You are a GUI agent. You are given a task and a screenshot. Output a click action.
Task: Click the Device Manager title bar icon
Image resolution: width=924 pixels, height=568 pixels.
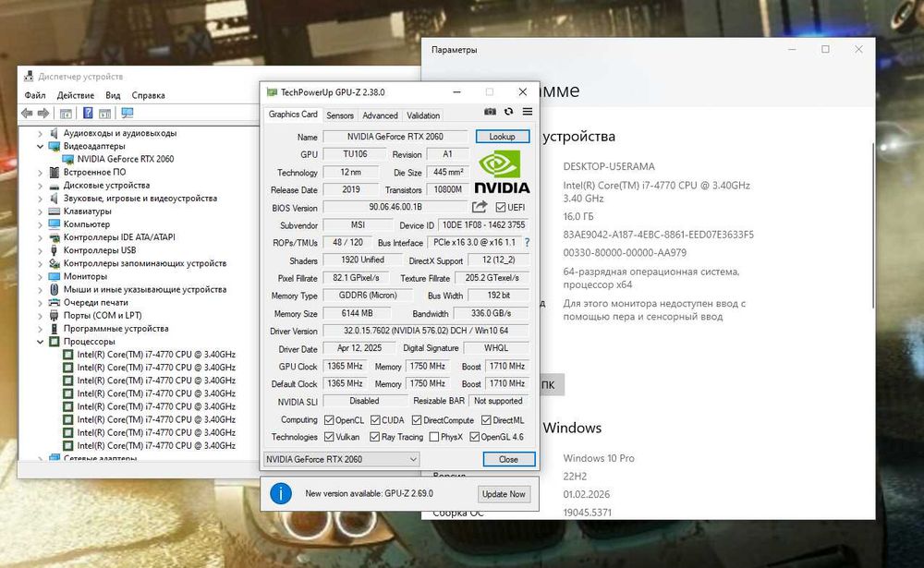pos(29,76)
